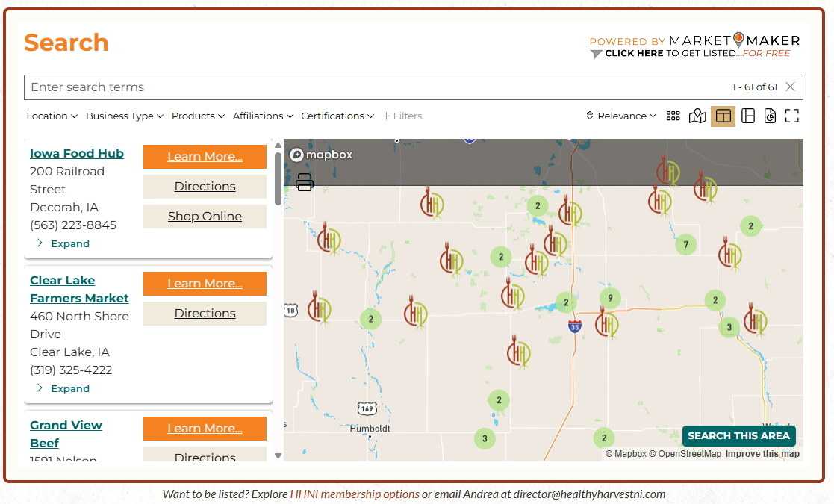
Task: Click the print map icon
Action: 305,182
